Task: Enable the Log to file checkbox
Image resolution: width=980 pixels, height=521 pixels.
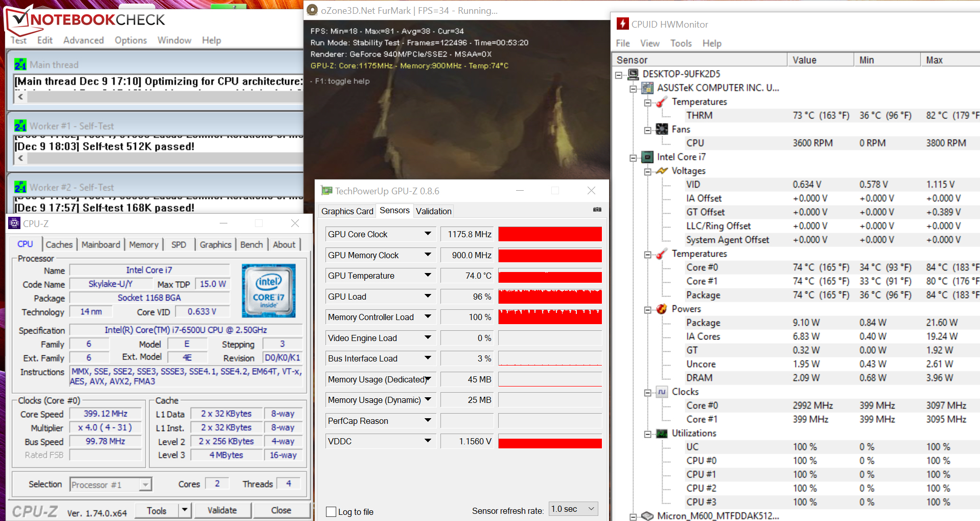Action: pos(331,512)
